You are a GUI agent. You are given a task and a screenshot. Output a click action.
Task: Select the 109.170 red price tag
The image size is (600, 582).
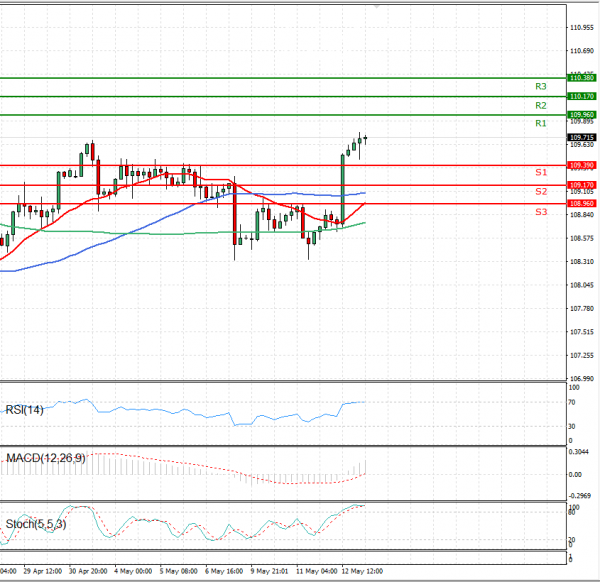point(581,185)
